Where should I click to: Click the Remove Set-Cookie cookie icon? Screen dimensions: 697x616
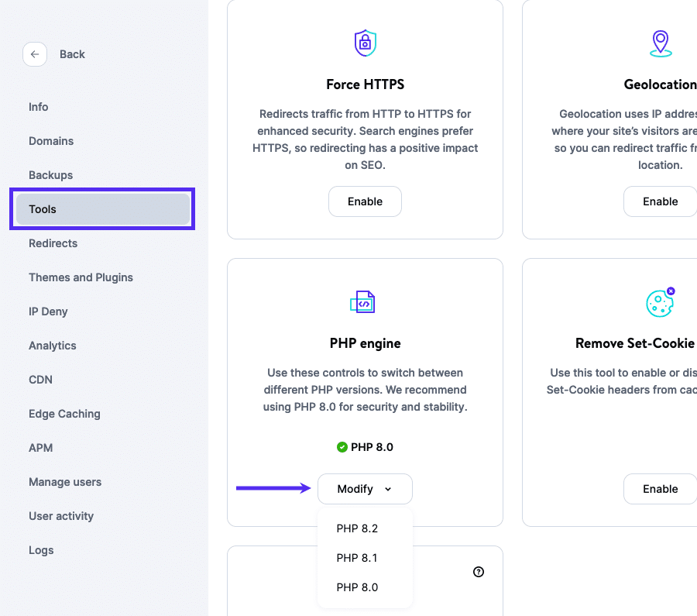coord(660,302)
